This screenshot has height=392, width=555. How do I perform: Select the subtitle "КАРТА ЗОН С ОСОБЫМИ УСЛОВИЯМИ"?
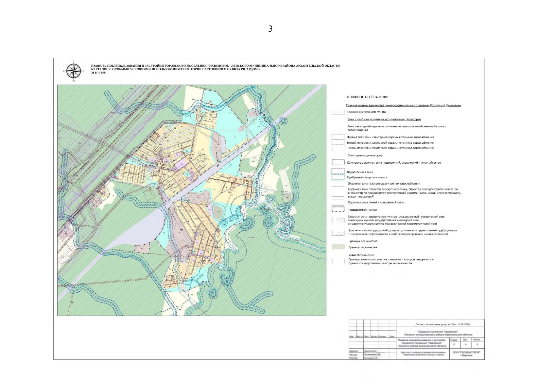175,69
